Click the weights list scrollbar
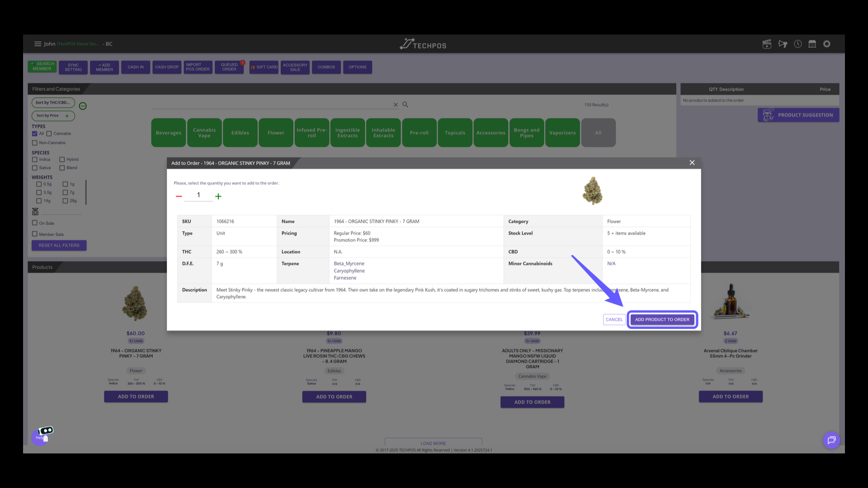The height and width of the screenshot is (488, 868). click(86, 192)
